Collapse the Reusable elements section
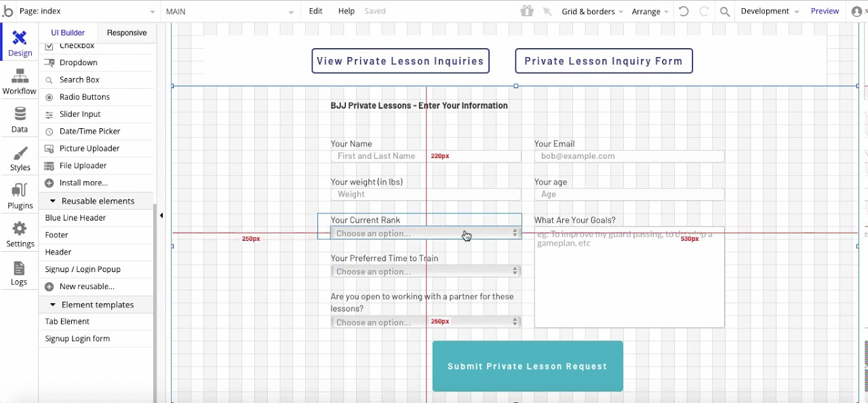 point(52,201)
